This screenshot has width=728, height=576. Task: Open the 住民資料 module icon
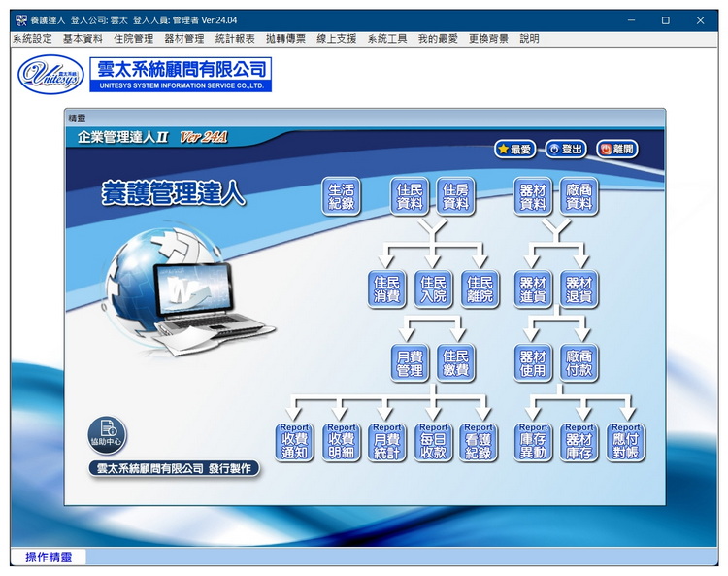pos(410,196)
